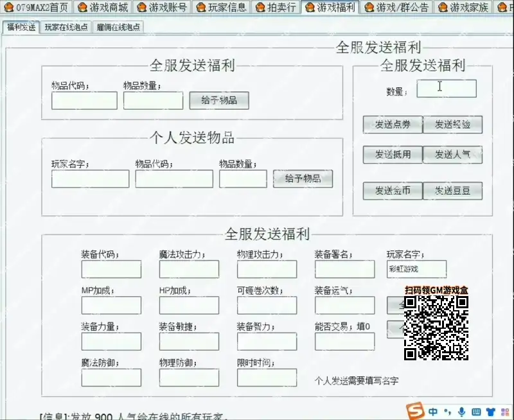This screenshot has width=514, height=420.
Task: Click the 装备智力 input field
Action: click(267, 342)
